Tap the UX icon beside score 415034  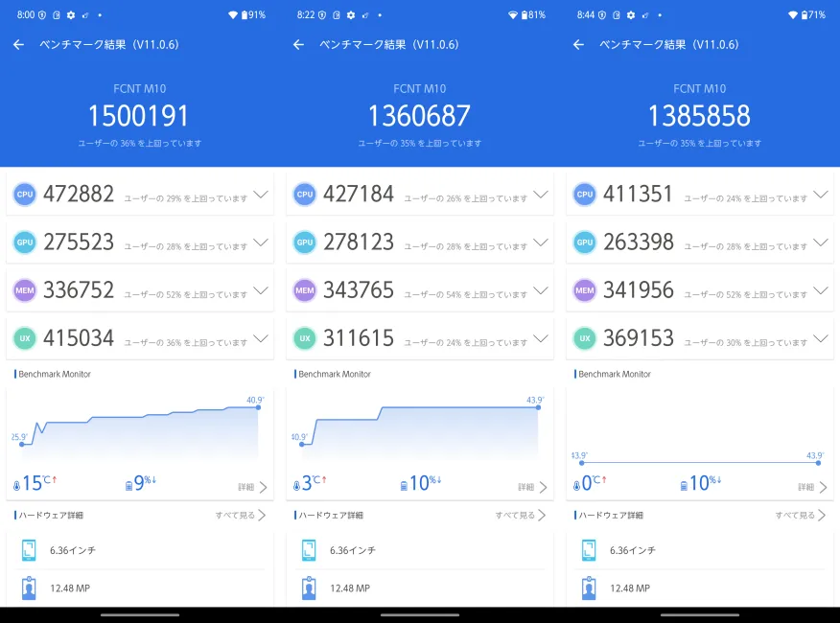tap(25, 338)
